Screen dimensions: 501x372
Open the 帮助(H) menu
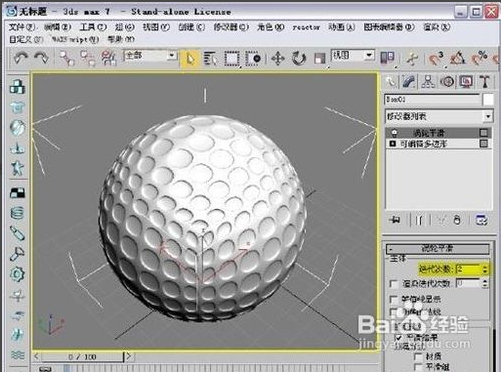point(121,39)
